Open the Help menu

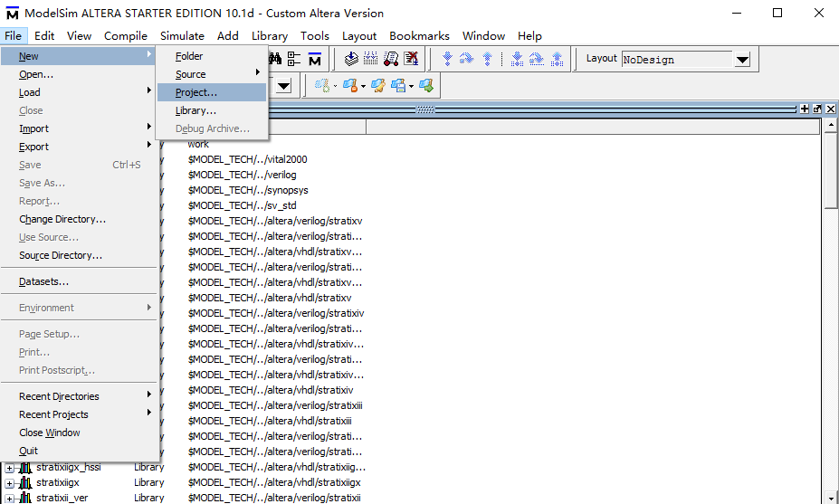point(529,36)
